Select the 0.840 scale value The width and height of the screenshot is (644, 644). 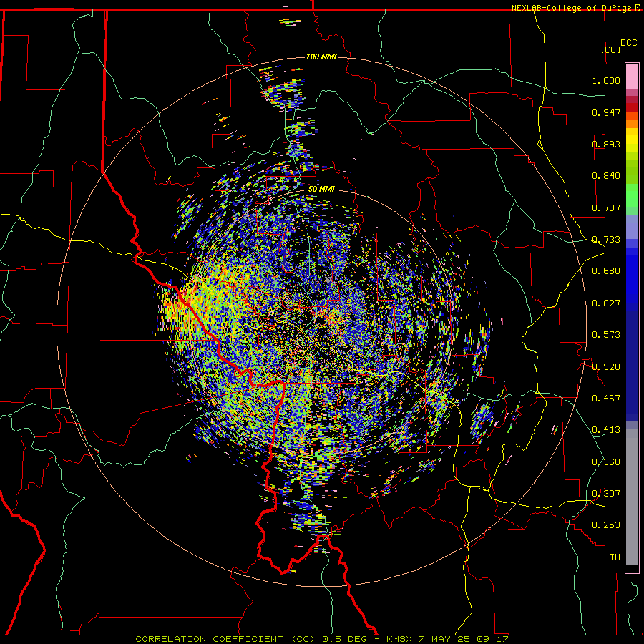(x=606, y=176)
